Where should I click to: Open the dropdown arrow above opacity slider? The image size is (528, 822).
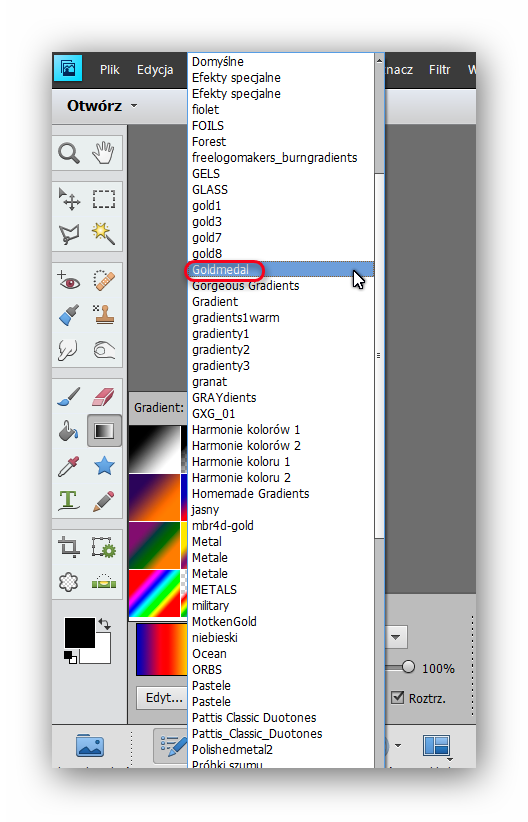point(396,637)
